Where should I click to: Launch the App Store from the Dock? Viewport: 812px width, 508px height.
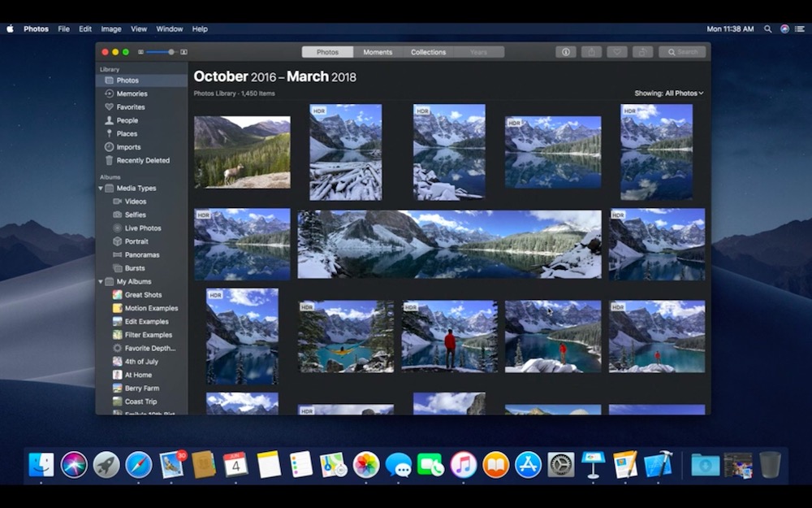pos(529,464)
